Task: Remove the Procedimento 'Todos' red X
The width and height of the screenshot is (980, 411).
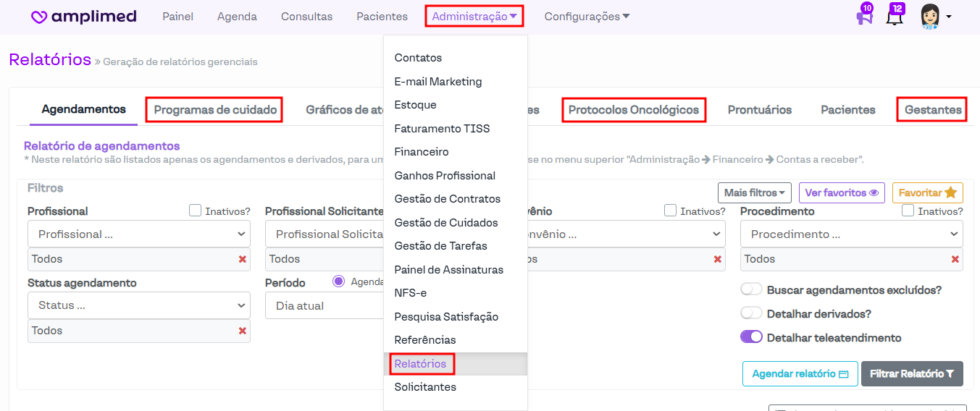Action: pyautogui.click(x=955, y=259)
